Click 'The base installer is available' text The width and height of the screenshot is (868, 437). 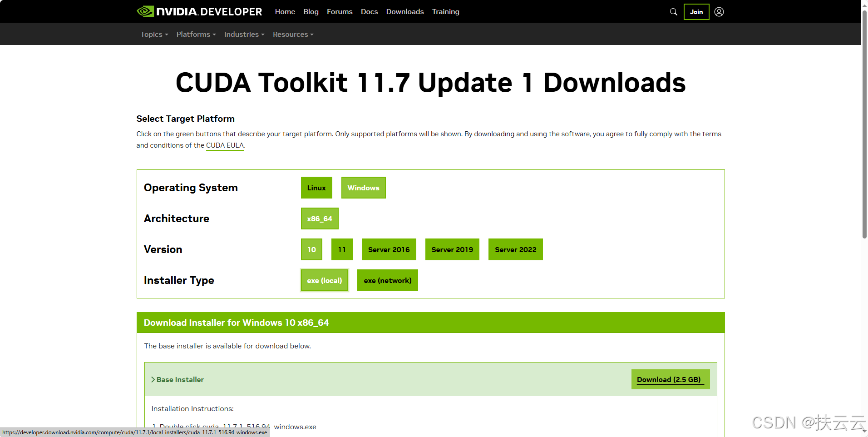pyautogui.click(x=227, y=346)
